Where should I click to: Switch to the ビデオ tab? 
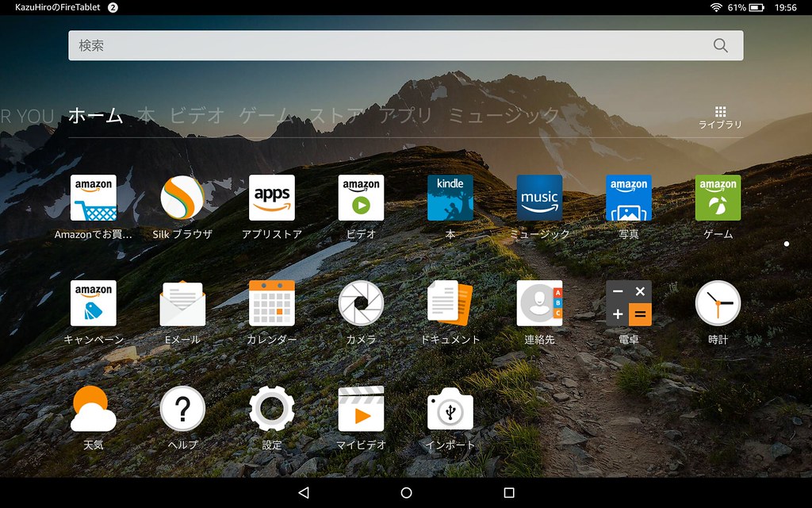point(197,115)
